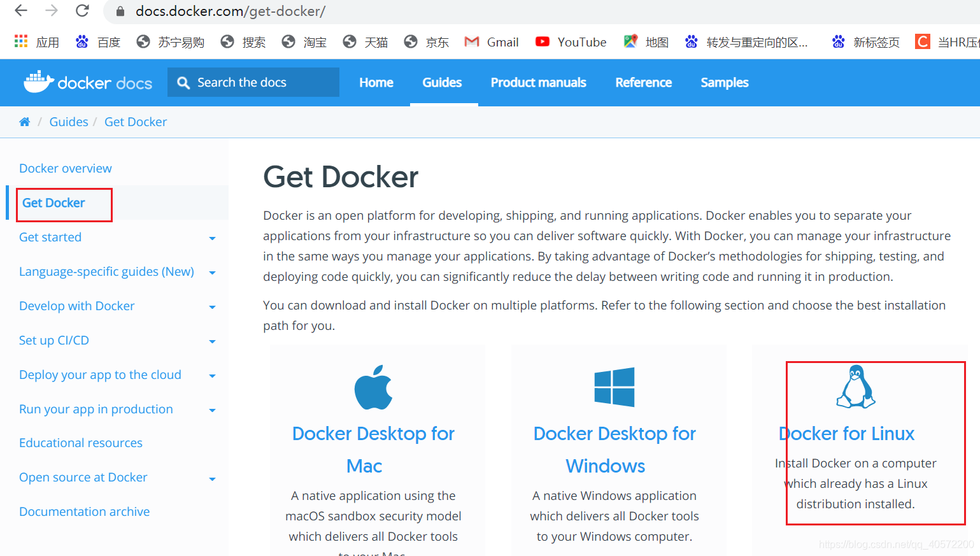The height and width of the screenshot is (556, 980).
Task: Open the Product manuals nav tab
Action: [x=539, y=83]
